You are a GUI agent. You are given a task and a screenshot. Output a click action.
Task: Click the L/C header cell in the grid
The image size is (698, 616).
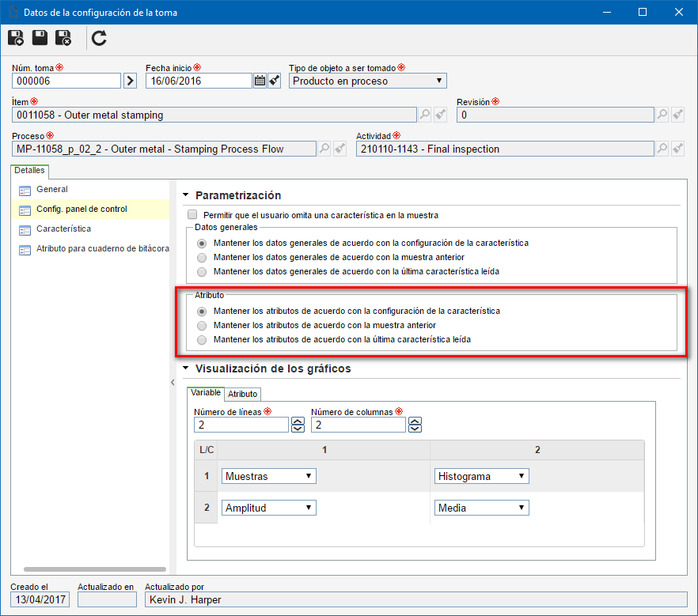[207, 450]
